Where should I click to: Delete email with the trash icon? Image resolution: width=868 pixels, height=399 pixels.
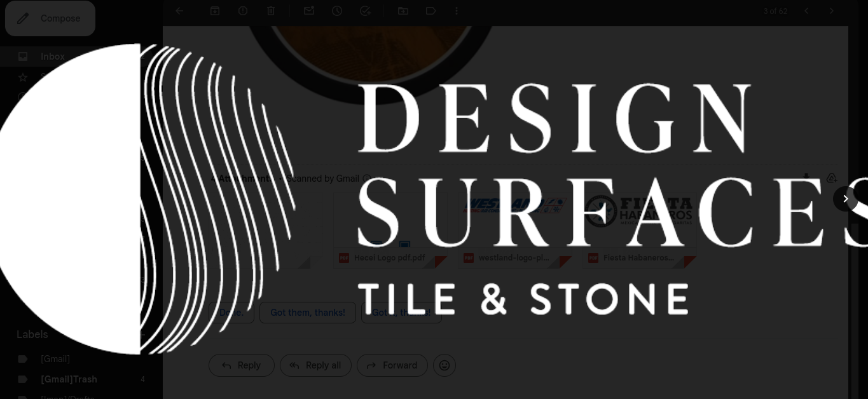click(x=271, y=11)
